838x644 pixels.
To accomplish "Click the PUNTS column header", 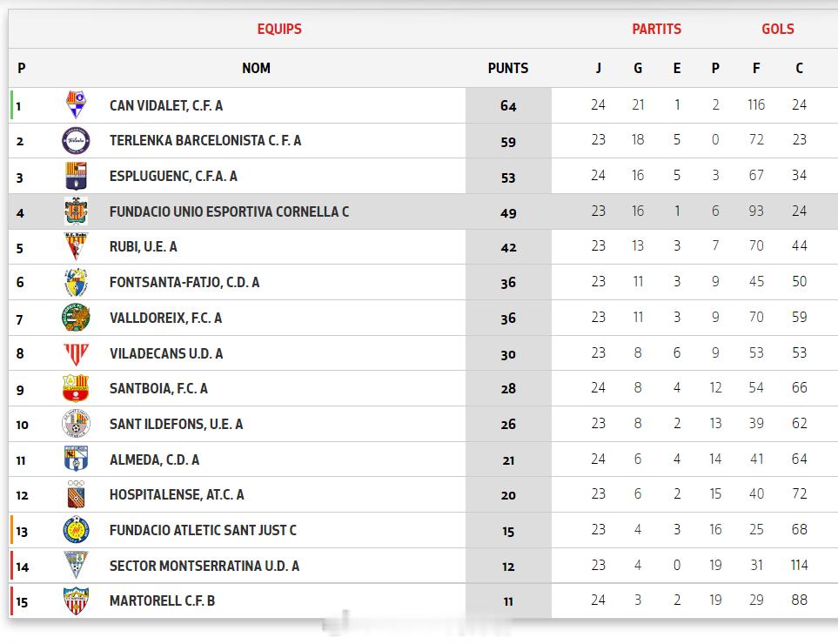I will tap(508, 68).
